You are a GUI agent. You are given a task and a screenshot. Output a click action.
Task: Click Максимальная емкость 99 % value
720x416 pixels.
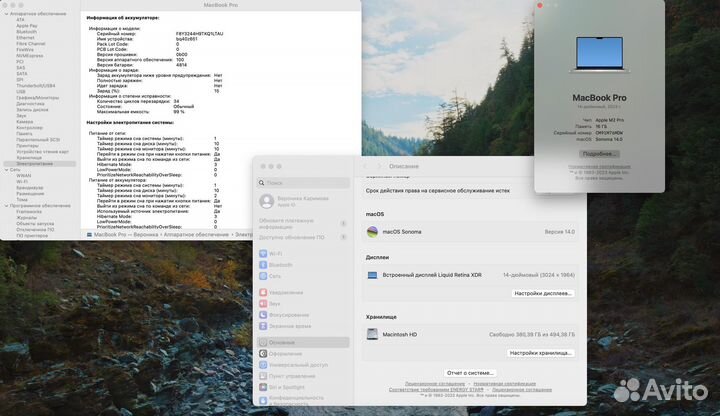click(x=179, y=112)
